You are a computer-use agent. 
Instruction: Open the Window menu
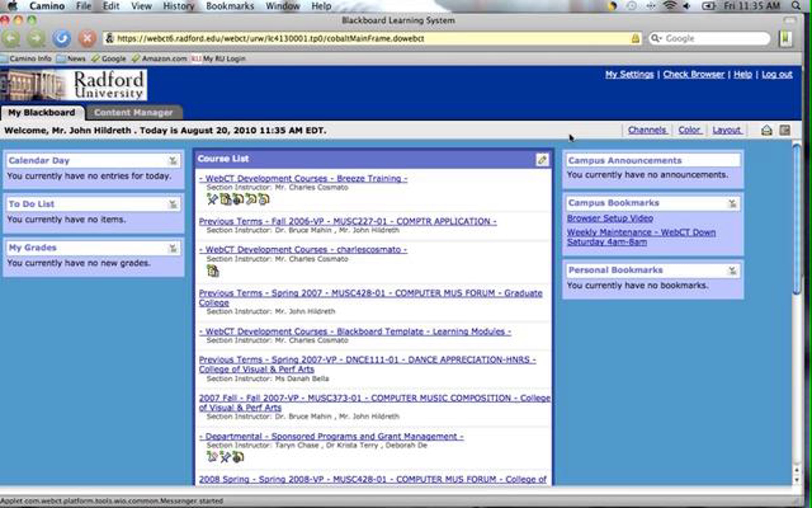pos(283,6)
